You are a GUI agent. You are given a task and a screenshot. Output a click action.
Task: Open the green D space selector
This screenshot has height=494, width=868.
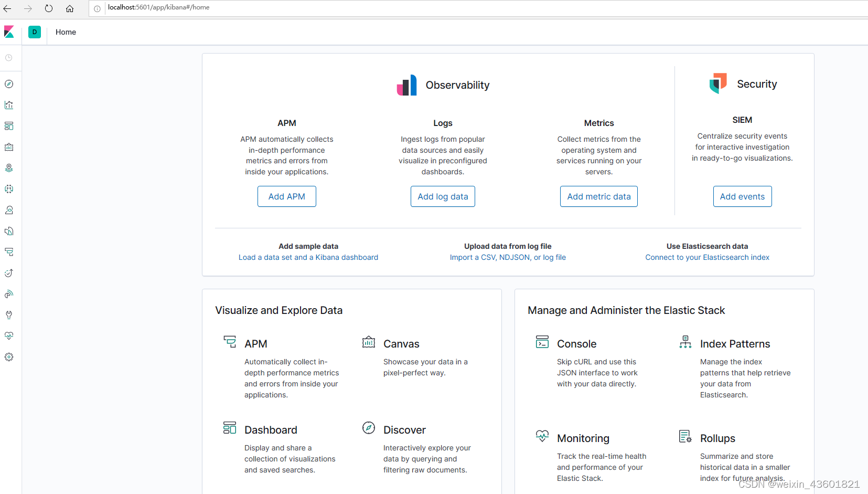tap(35, 32)
